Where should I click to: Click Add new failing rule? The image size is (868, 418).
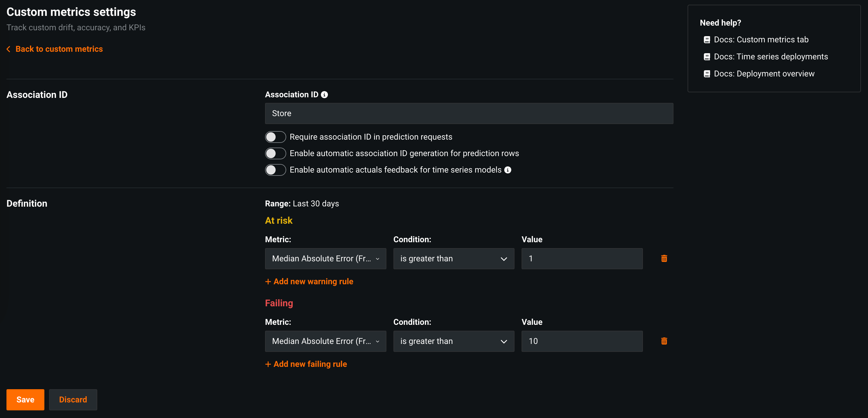(x=306, y=364)
